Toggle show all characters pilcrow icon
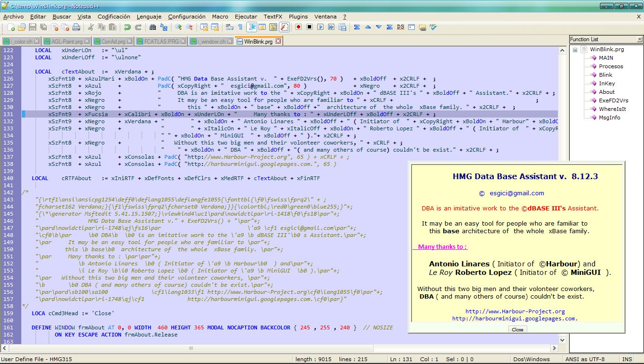The width and height of the screenshot is (644, 364). (240, 27)
